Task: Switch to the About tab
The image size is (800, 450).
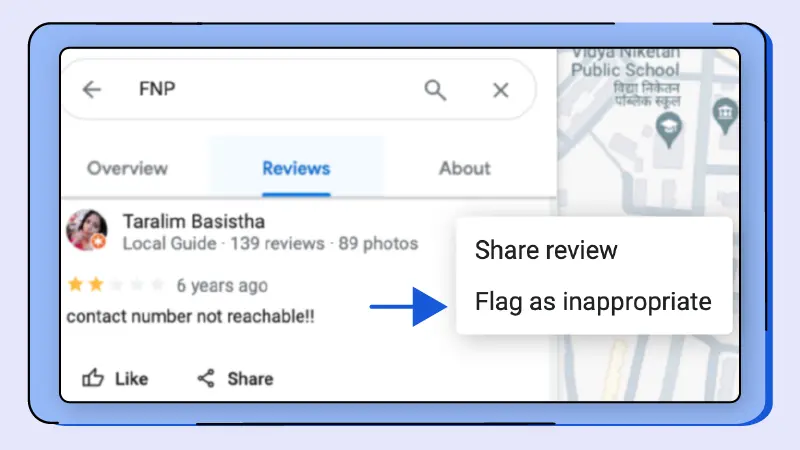Action: point(465,168)
